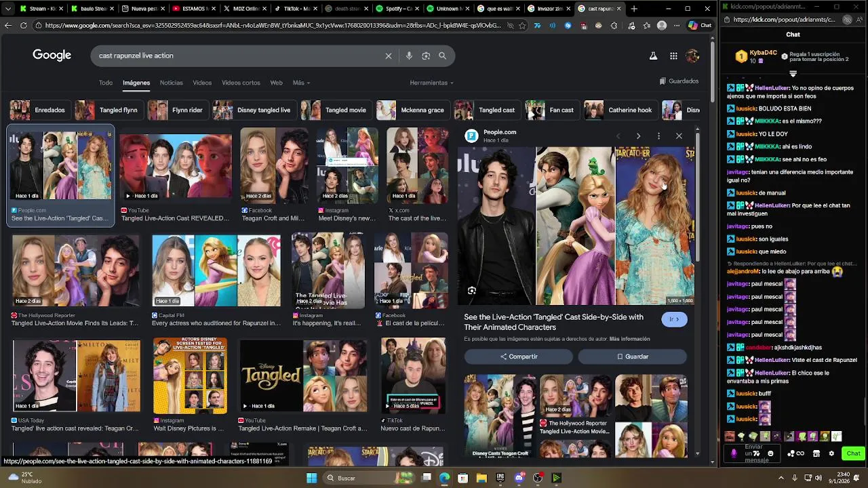Open Windows Start menu

[x=312, y=478]
